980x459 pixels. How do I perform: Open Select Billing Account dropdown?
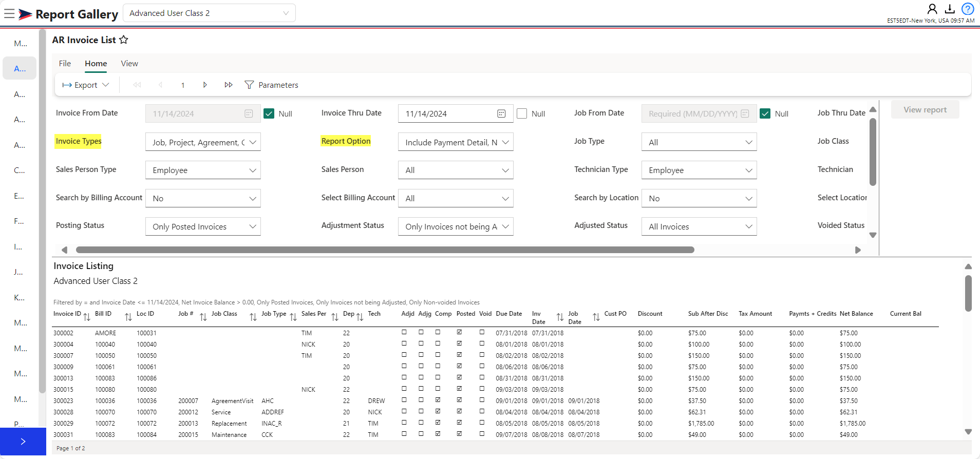(x=456, y=198)
